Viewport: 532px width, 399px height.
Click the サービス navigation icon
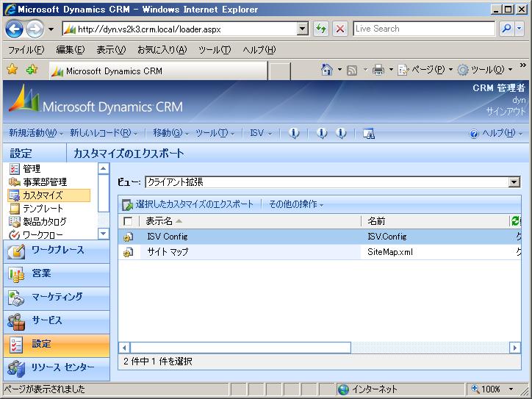tap(16, 322)
